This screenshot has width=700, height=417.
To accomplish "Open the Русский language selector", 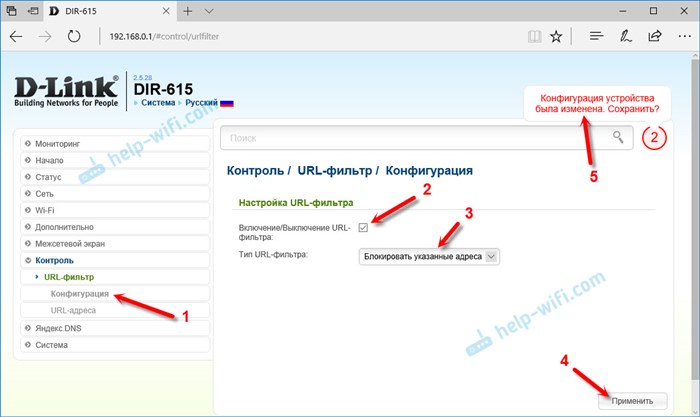I will click(x=201, y=103).
